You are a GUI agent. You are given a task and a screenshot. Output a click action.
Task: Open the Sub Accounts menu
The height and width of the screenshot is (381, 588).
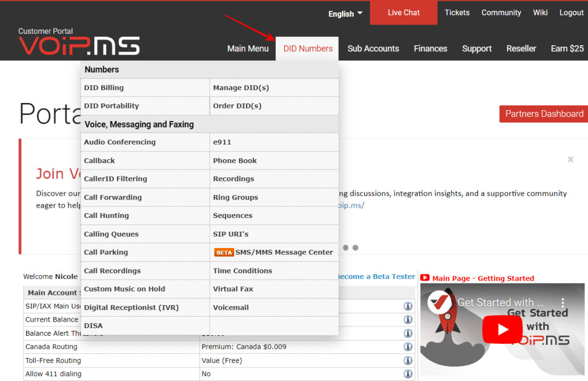[373, 49]
